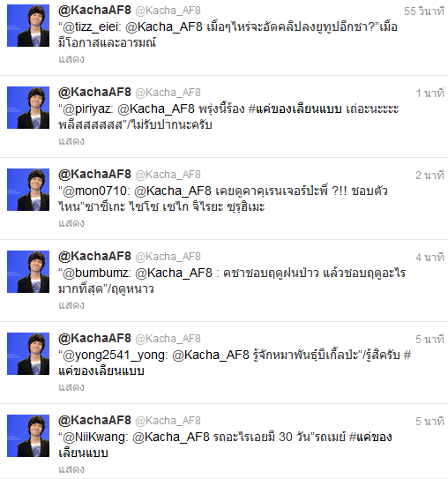448x479 pixels.
Task: Click the avatar beside the @piriyaz reply
Action: click(28, 108)
